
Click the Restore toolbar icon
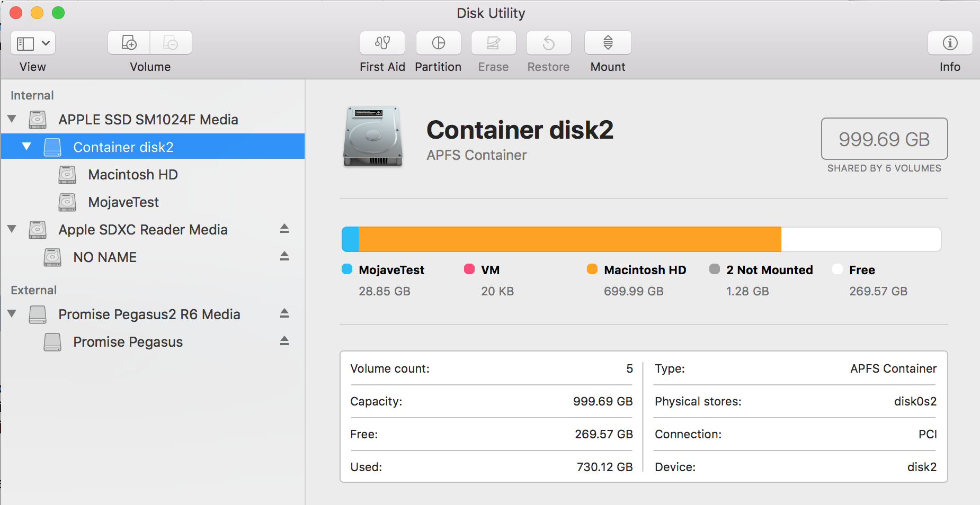[548, 43]
